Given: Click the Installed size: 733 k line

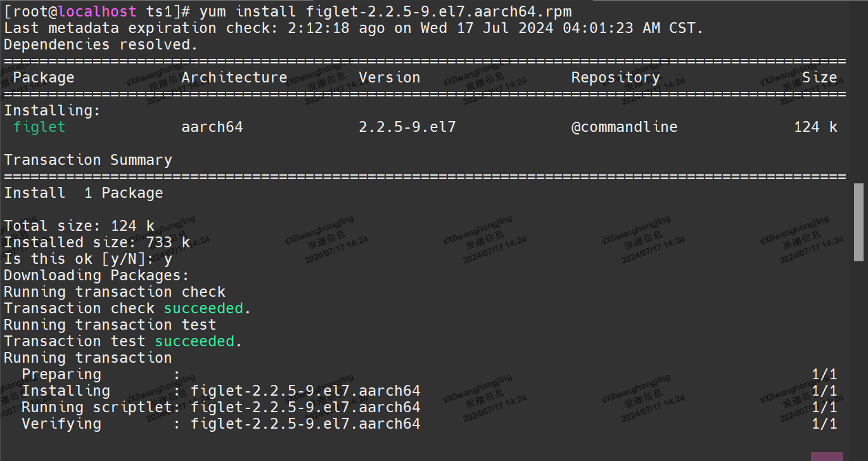Looking at the screenshot, I should [x=97, y=242].
